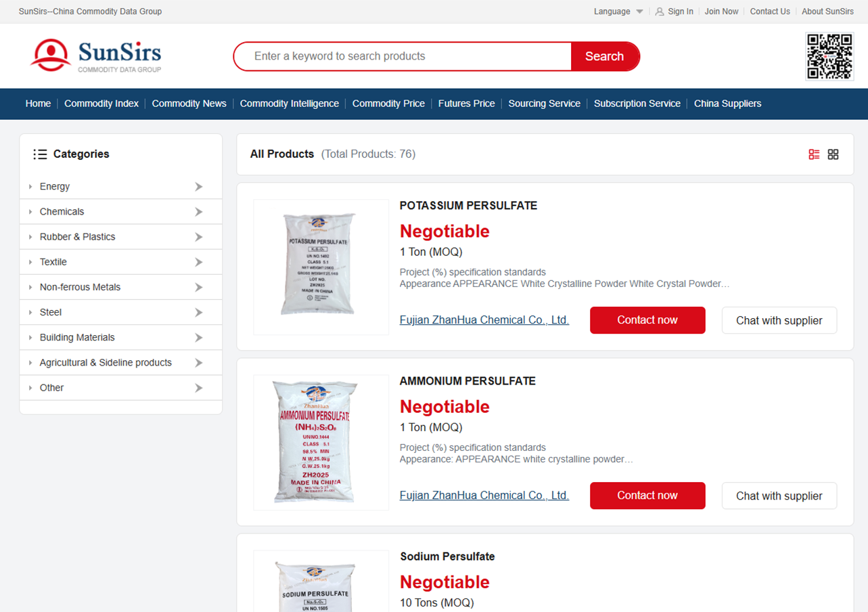
Task: Click Contact now for Potassium Persulfate
Action: point(647,320)
